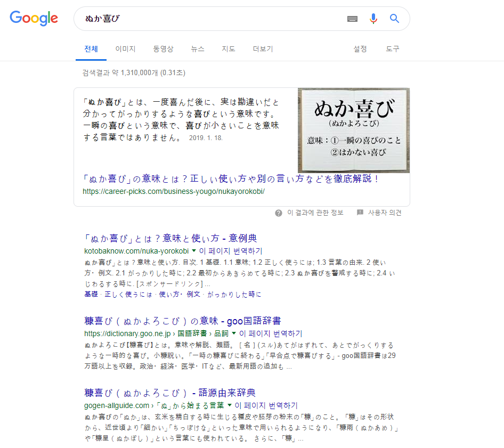The width and height of the screenshot is (504, 448).
Task: Open the goo国語辞書 糠喜び result title
Action: tap(183, 321)
